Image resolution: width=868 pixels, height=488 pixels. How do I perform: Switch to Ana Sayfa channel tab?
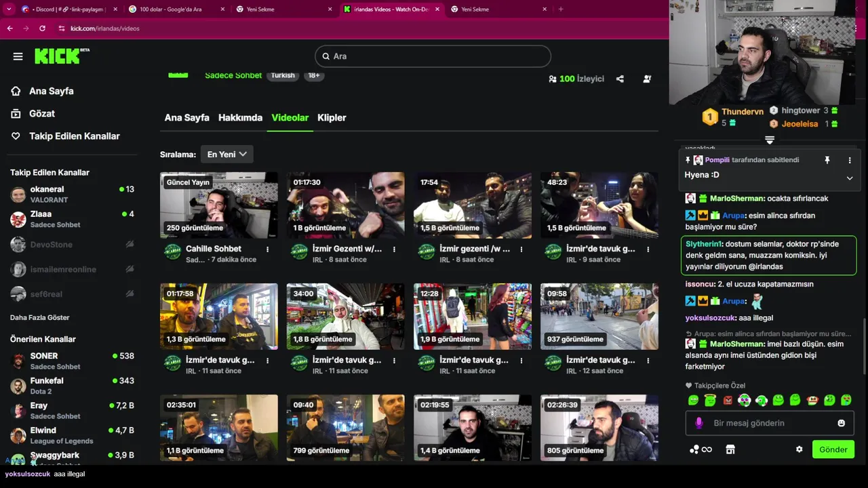pos(186,118)
